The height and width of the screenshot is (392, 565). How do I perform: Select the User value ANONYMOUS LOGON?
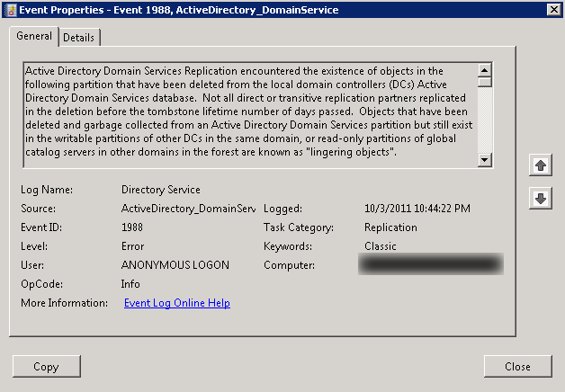pyautogui.click(x=175, y=265)
